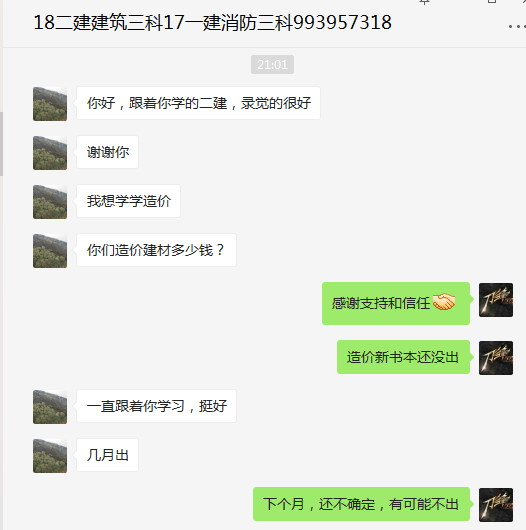Image resolution: width=526 pixels, height=530 pixels.
Task: Open the three-dots chat info menu
Action: pyautogui.click(x=517, y=26)
